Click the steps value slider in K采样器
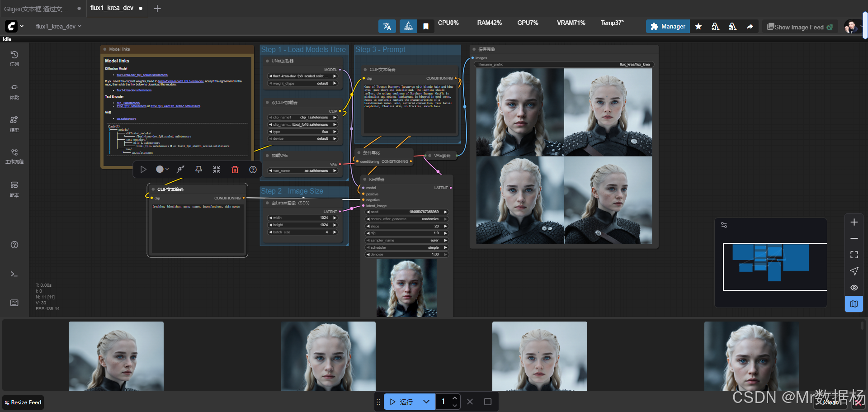 pos(407,226)
